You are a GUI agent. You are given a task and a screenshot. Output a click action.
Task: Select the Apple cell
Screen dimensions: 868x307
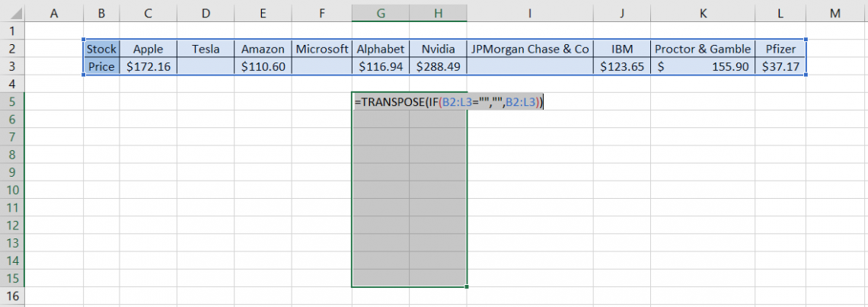[x=148, y=49]
